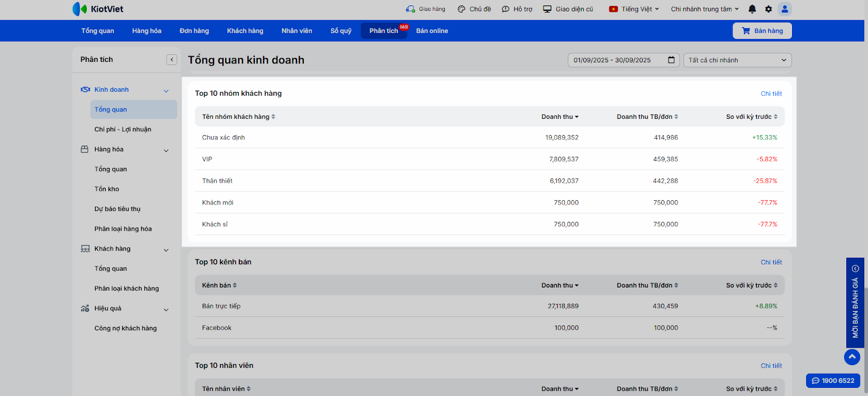This screenshot has width=868, height=396.
Task: Open Khách hàng main menu
Action: click(x=245, y=31)
